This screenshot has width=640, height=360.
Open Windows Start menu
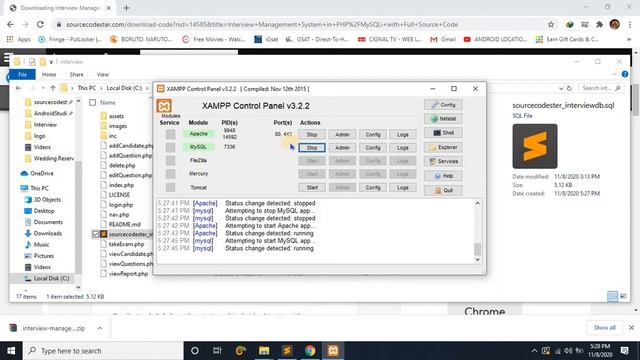pyautogui.click(x=11, y=351)
